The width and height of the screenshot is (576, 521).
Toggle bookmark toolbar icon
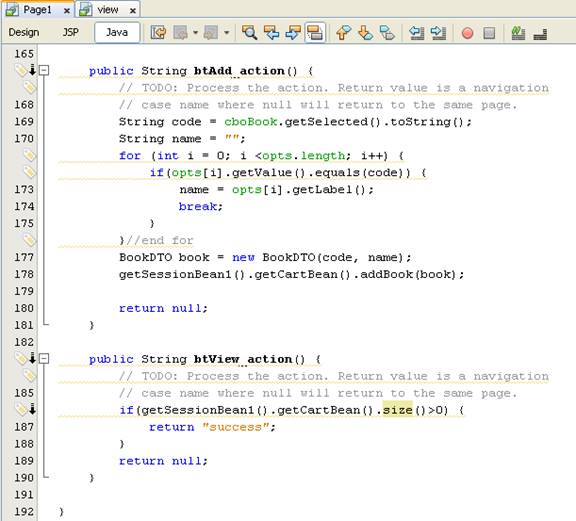click(387, 33)
